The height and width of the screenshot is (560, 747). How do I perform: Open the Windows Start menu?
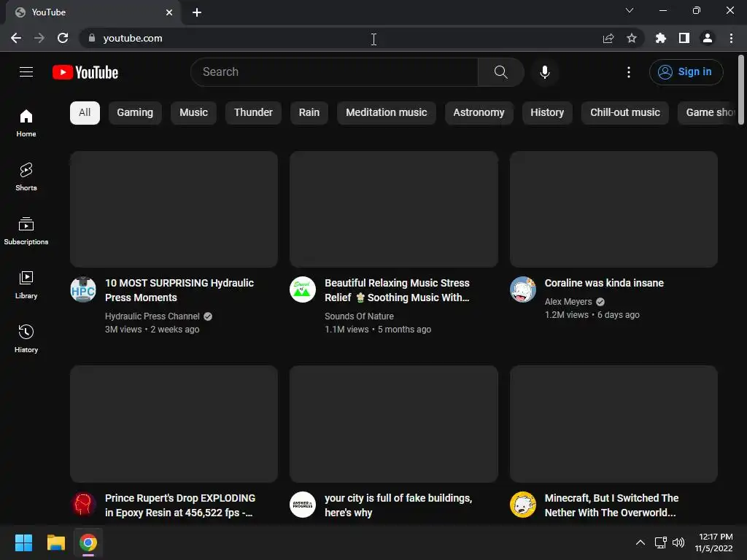click(23, 542)
